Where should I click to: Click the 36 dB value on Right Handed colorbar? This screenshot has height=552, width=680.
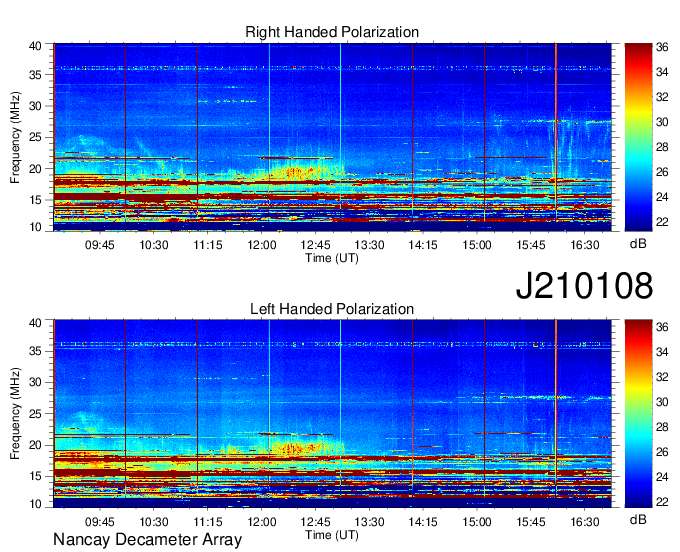click(x=662, y=47)
